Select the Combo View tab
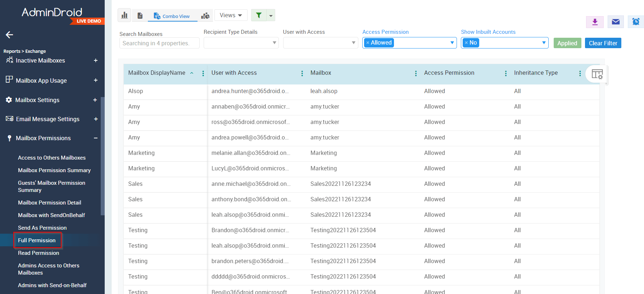644x294 pixels. 172,16
